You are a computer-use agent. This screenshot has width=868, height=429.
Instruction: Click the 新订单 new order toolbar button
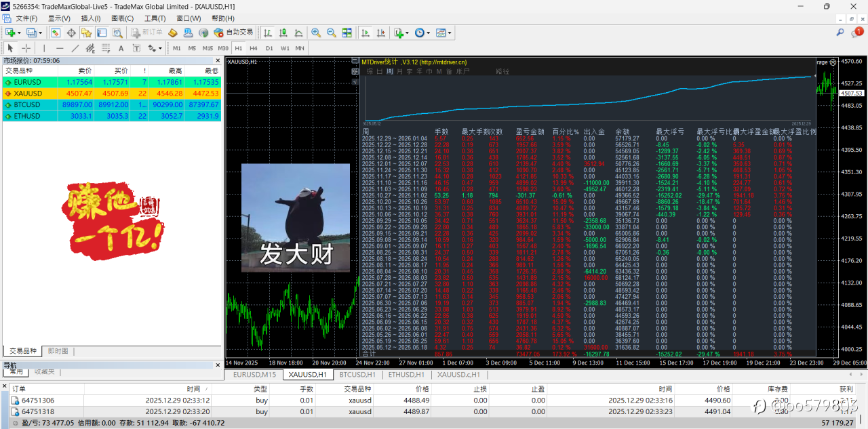(146, 32)
